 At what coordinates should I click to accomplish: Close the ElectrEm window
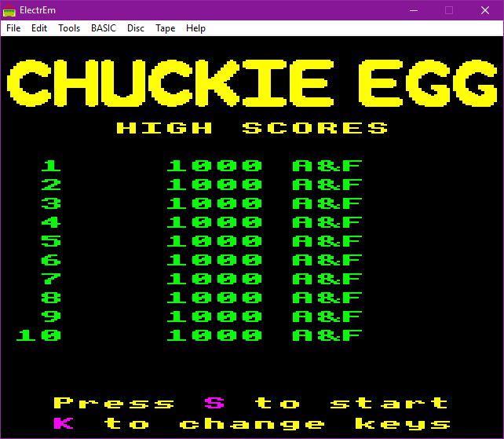485,10
